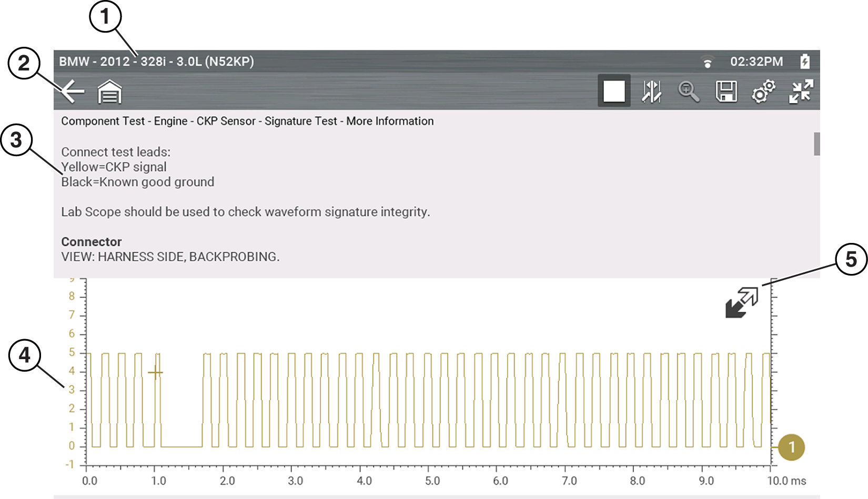Click the 10.0 ms time axis label

[x=786, y=481]
